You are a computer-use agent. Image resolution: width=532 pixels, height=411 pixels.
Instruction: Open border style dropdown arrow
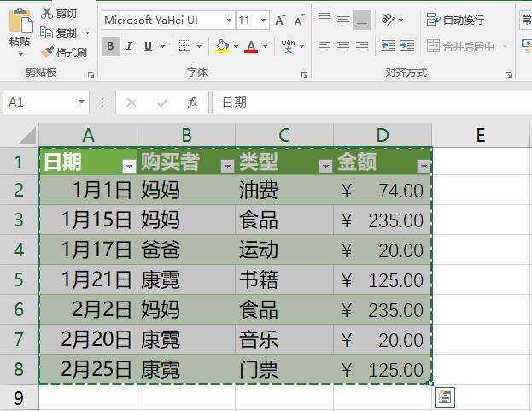200,46
